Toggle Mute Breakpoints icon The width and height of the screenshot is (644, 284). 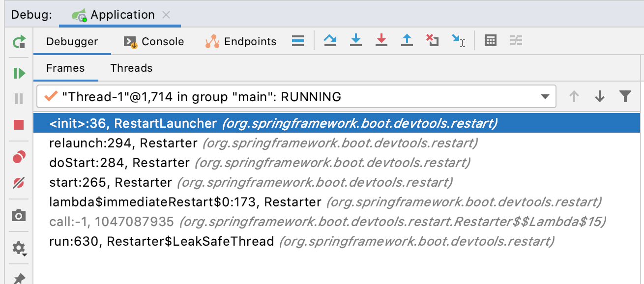(x=19, y=183)
